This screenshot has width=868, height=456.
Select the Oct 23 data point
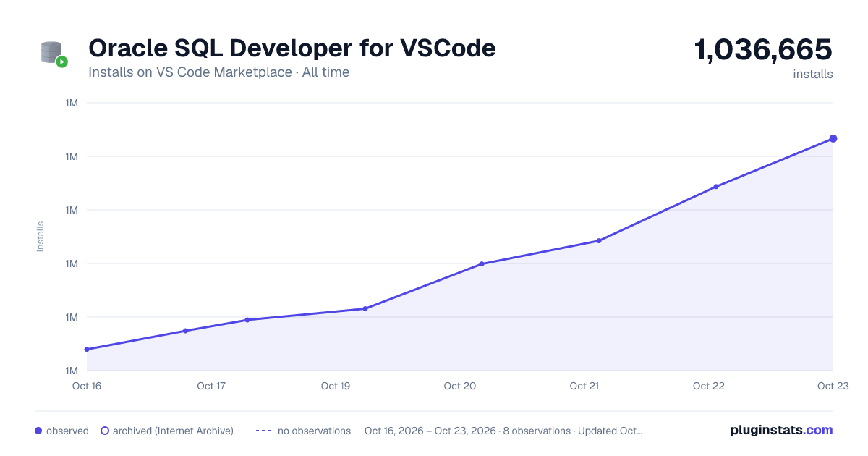coord(833,138)
